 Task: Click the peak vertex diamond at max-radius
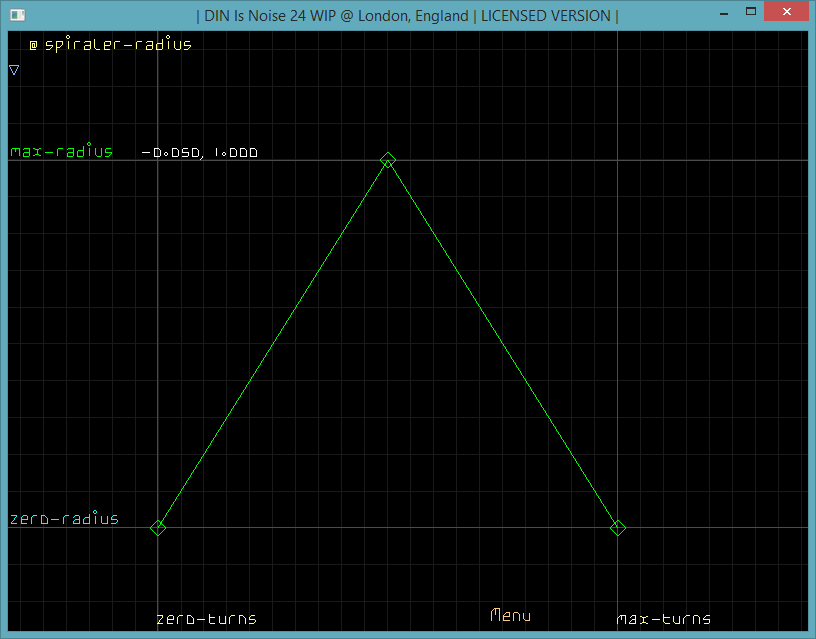[388, 160]
